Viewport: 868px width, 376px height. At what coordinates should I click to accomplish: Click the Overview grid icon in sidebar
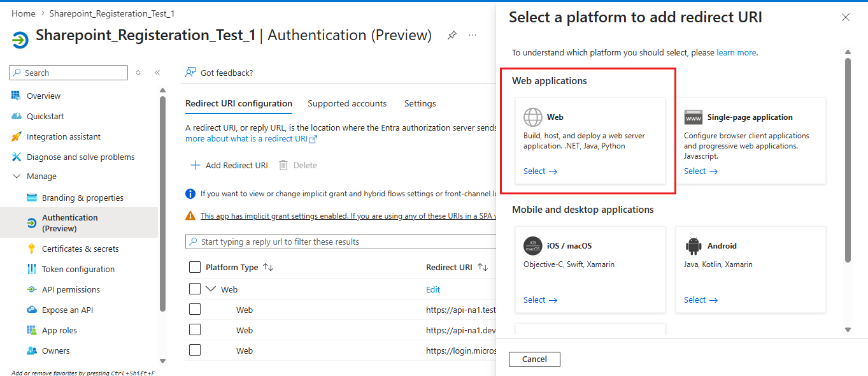(16, 96)
